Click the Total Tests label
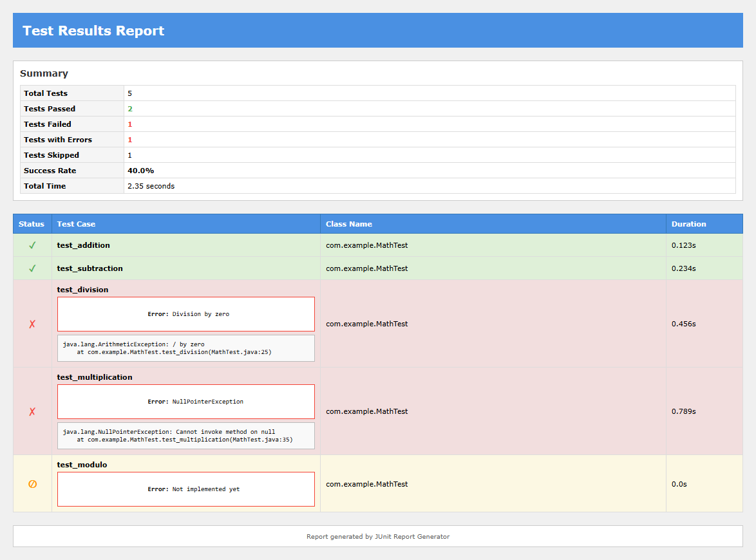756x560 pixels. click(x=46, y=93)
